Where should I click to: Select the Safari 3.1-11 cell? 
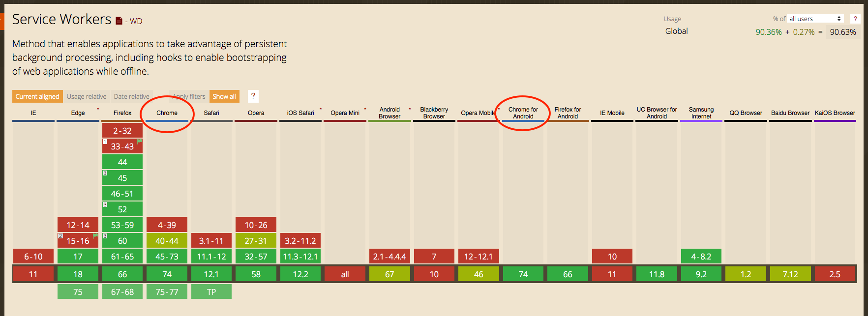click(211, 240)
